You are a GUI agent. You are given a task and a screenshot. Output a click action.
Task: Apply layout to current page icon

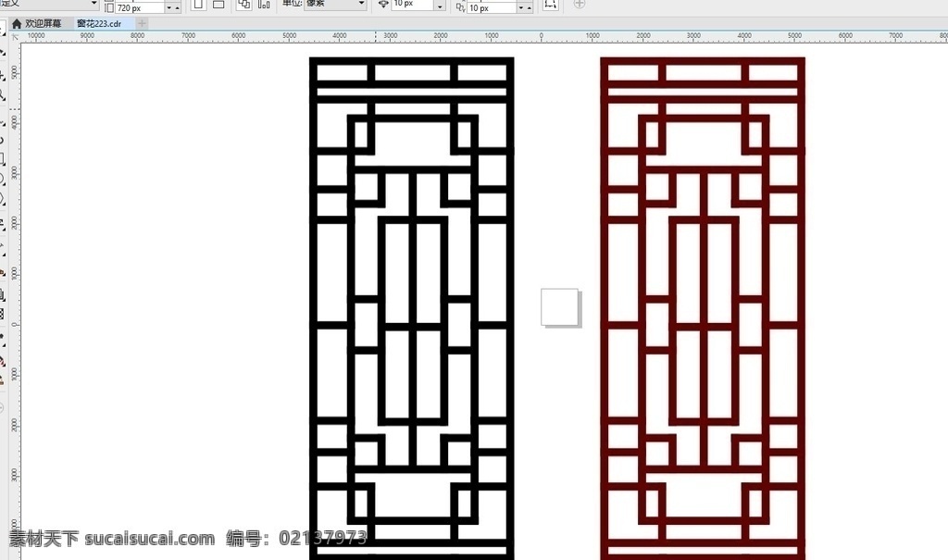264,5
